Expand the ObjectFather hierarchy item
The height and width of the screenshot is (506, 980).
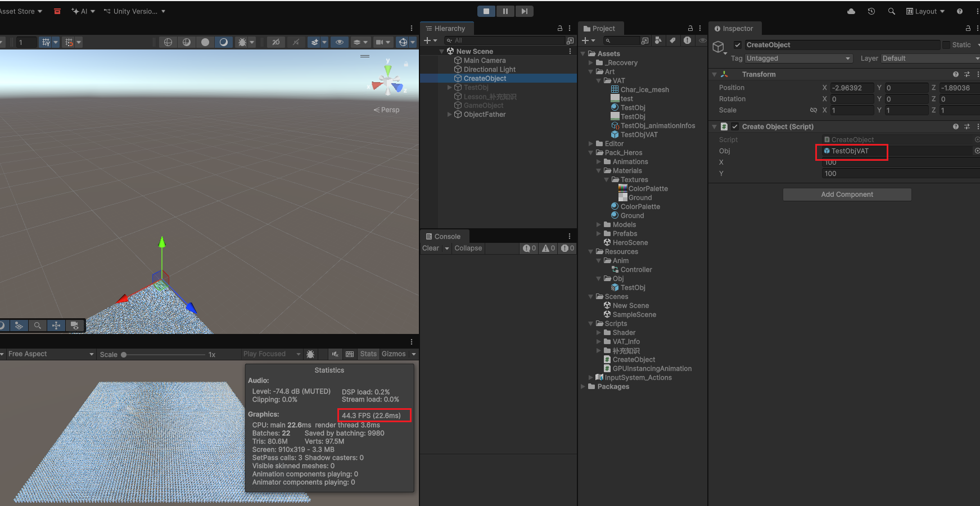tap(449, 115)
